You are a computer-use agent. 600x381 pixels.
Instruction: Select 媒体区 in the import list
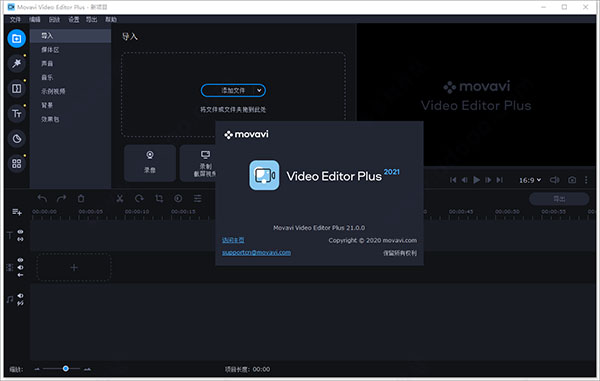[x=70, y=50]
